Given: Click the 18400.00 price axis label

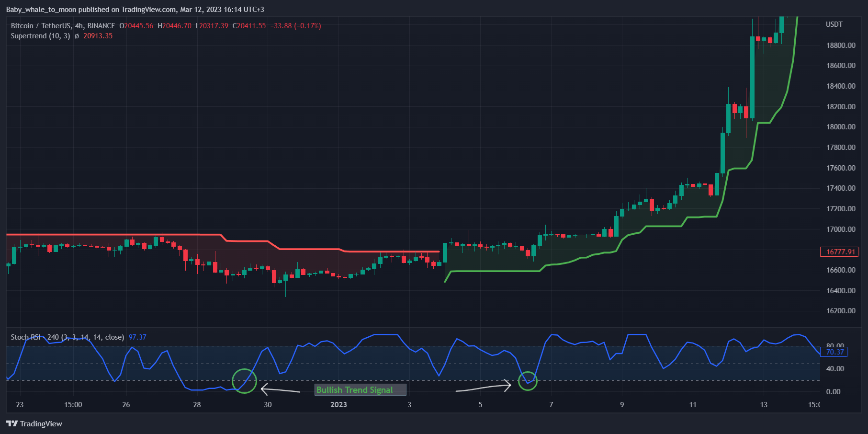Looking at the screenshot, I should tap(841, 86).
